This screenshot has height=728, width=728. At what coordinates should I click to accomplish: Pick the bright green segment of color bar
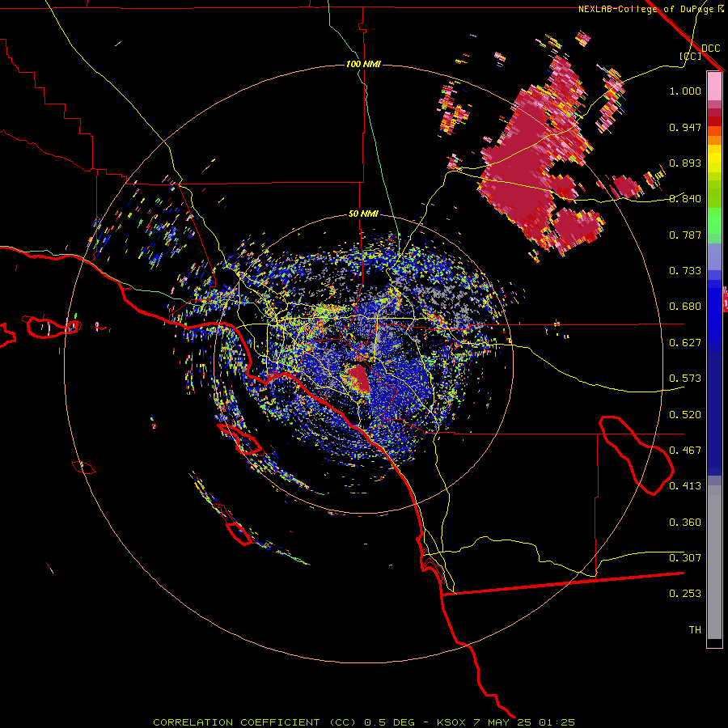click(x=714, y=221)
